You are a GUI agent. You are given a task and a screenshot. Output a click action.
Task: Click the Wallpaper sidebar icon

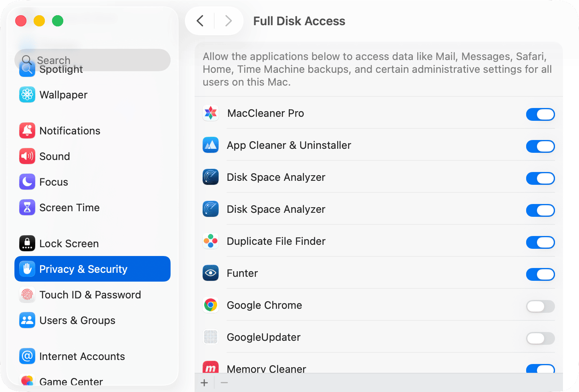(27, 95)
